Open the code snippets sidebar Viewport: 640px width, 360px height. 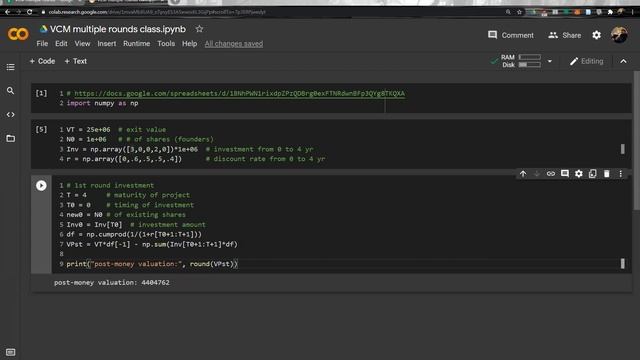[x=11, y=115]
